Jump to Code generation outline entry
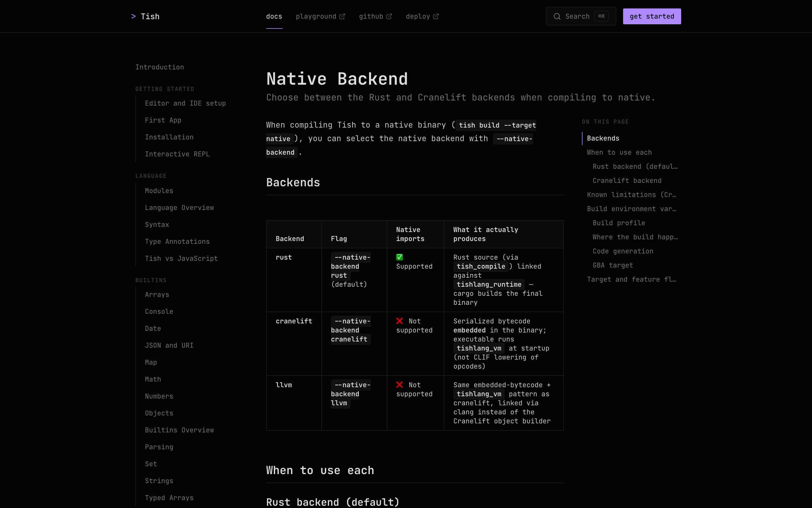The height and width of the screenshot is (508, 812). (623, 251)
